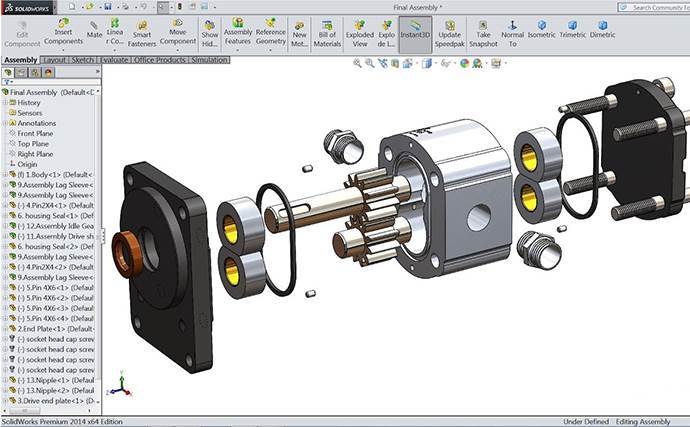Switch to Isometric view
Screen dimensions: 690x427
click(x=541, y=27)
